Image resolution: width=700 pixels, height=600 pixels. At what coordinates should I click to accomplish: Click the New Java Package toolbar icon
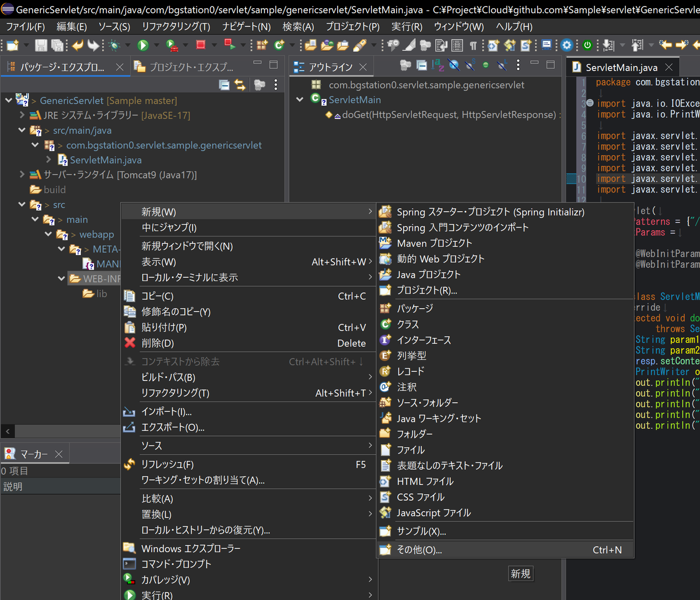point(262,45)
